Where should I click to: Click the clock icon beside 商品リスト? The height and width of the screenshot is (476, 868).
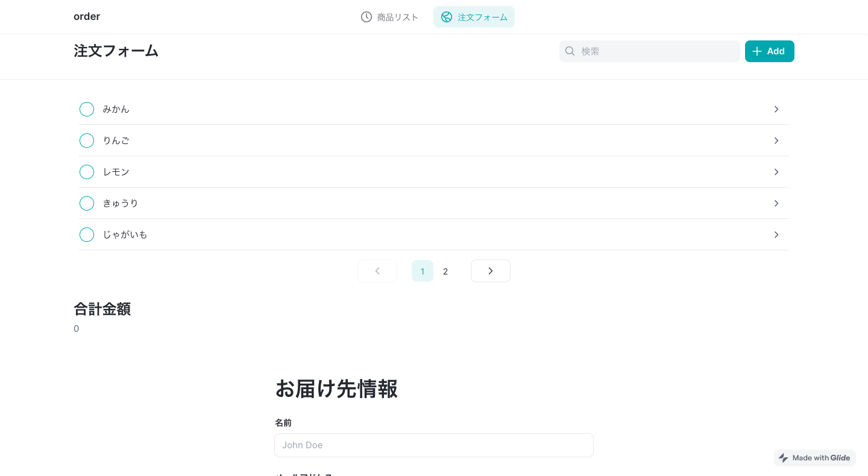(x=366, y=17)
